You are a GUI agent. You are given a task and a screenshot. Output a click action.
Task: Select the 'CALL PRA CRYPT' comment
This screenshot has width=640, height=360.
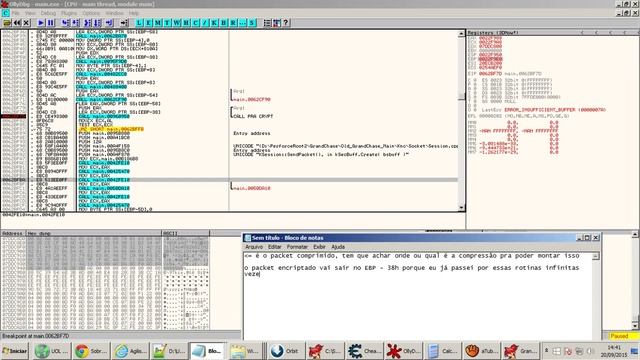(x=253, y=116)
